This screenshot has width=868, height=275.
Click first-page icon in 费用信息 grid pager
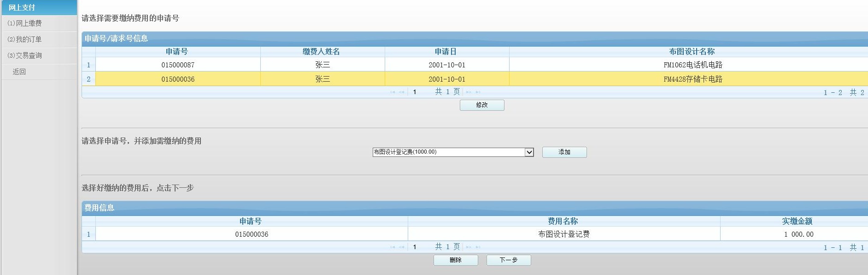[393, 247]
